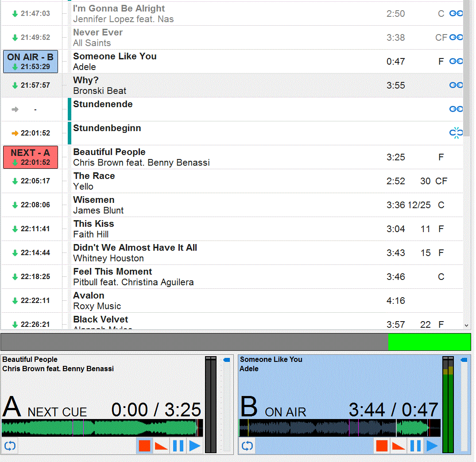Click the Player B volume slider handle
Viewport: 476px width, 462px height.
[464, 360]
